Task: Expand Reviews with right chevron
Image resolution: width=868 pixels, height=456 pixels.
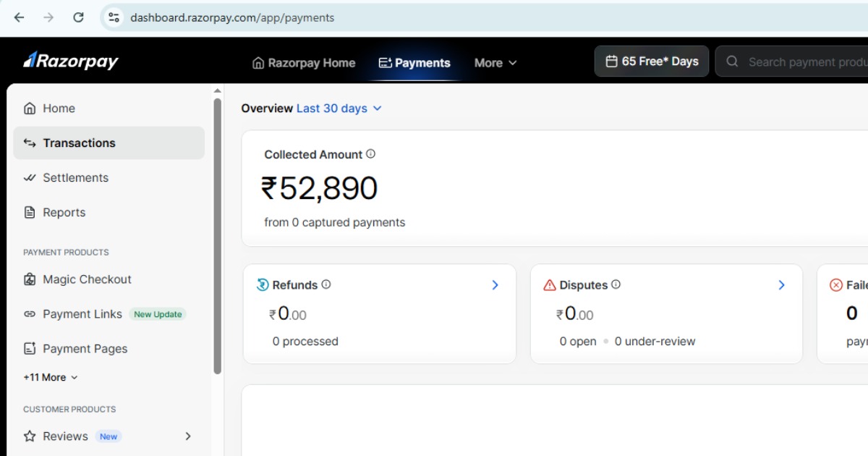Action: click(188, 436)
